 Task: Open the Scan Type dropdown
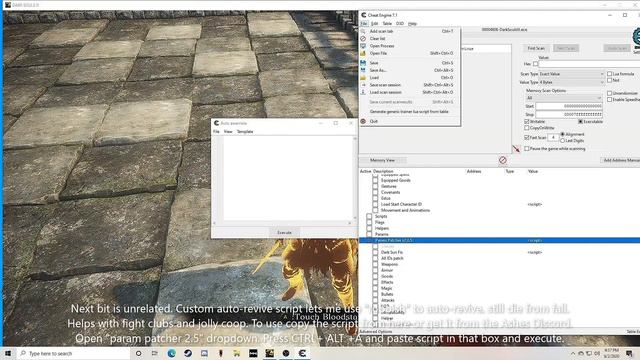coord(571,74)
